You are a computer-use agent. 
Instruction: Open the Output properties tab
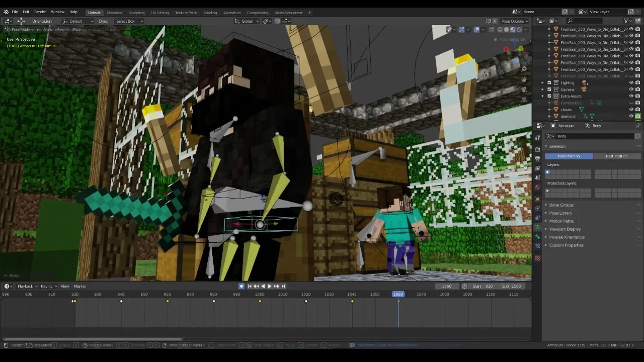tap(537, 159)
